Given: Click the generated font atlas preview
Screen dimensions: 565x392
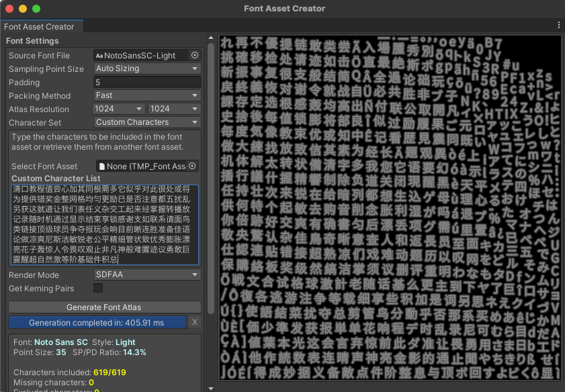Looking at the screenshot, I should (390, 207).
